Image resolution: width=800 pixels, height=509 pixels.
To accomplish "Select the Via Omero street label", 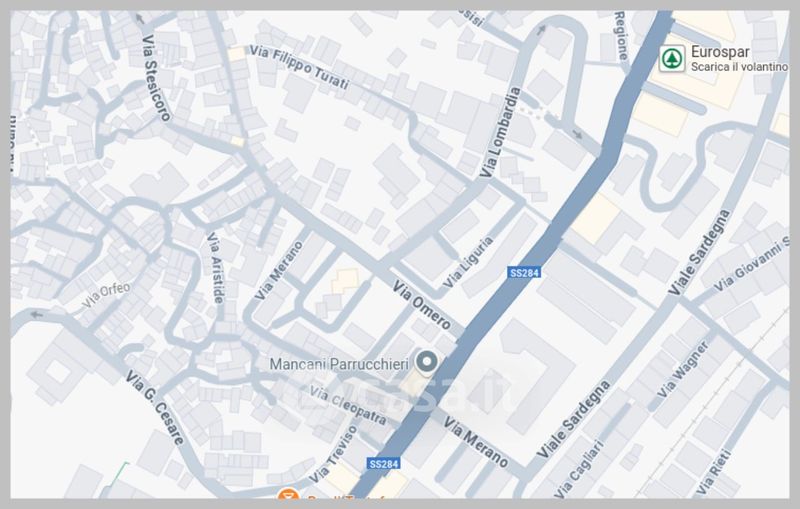I will pos(422,304).
